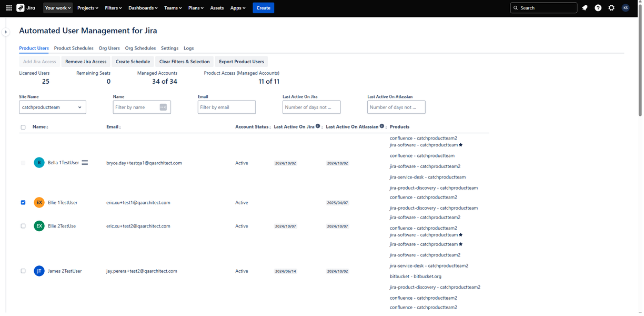Viewport: 644px width, 316px height.
Task: Switch to the Logs tab
Action: [188, 48]
